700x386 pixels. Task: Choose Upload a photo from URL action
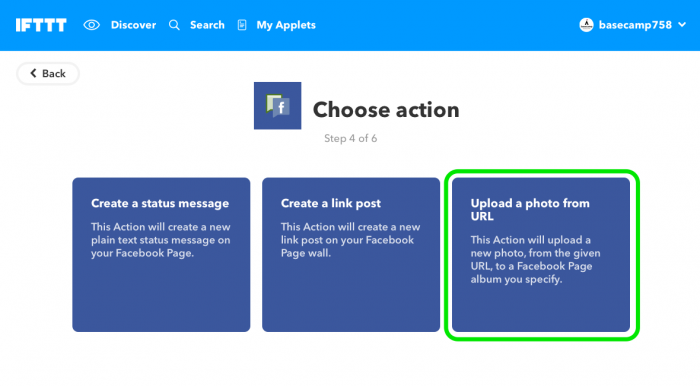(x=541, y=255)
